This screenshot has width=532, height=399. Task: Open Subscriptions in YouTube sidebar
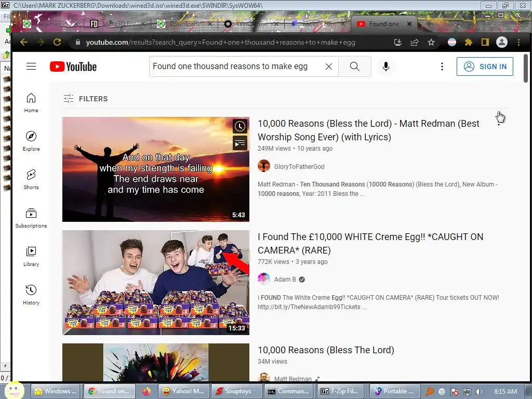pyautogui.click(x=31, y=218)
